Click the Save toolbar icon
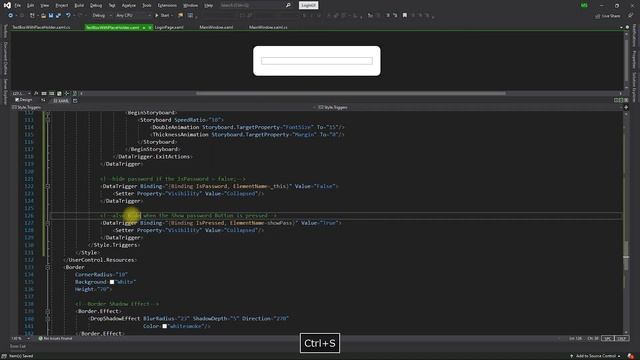This screenshot has width=640, height=360. coord(51,16)
